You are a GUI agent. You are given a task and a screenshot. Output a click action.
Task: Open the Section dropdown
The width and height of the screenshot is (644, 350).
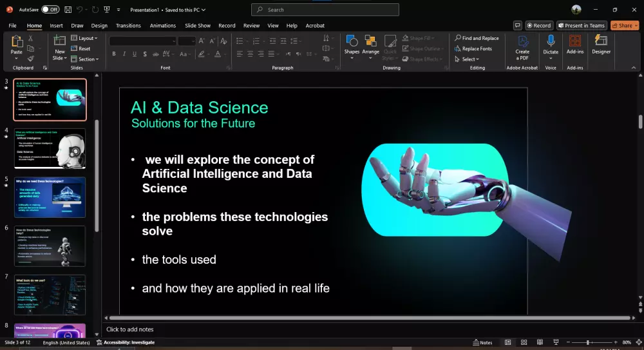(84, 59)
